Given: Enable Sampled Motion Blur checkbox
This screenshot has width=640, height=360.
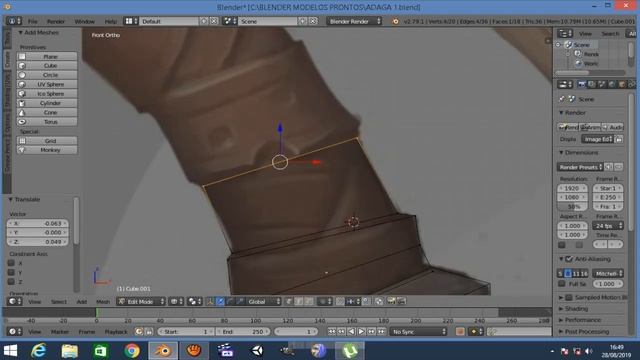Looking at the screenshot, I should coord(569,297).
